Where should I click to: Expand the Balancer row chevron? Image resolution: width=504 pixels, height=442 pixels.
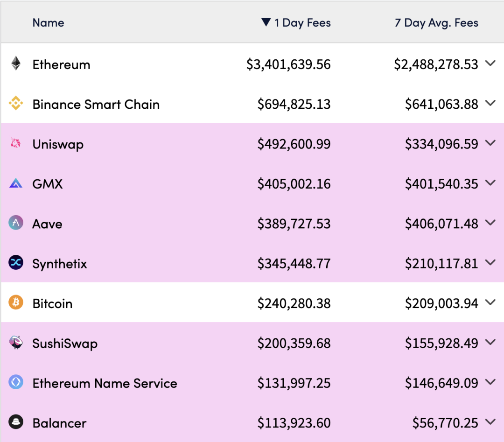click(x=490, y=422)
